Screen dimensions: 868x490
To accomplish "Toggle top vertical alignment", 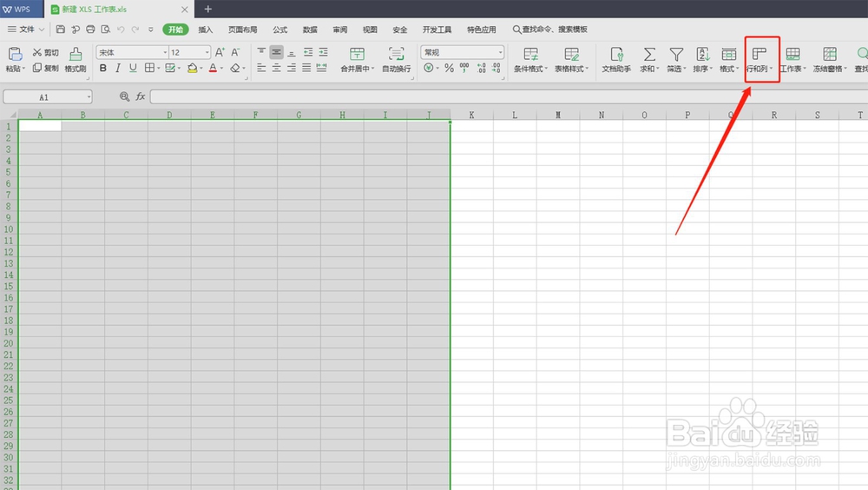I will pos(261,52).
